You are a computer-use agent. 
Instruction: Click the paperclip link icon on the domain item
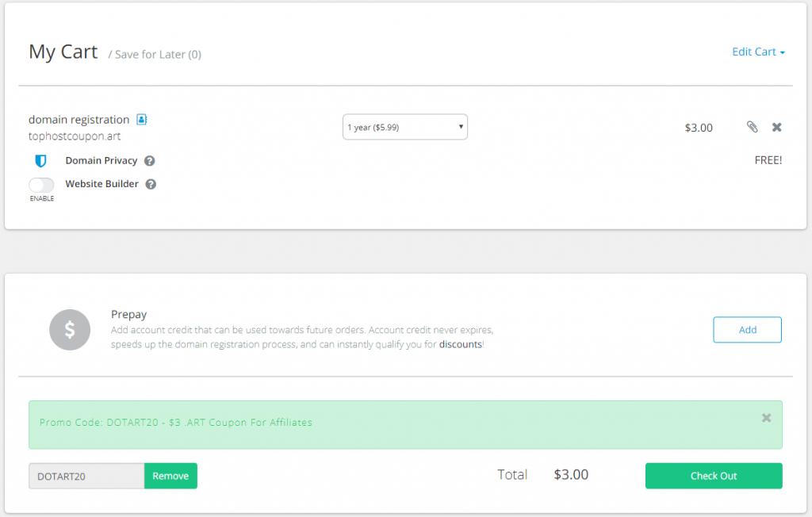point(752,127)
